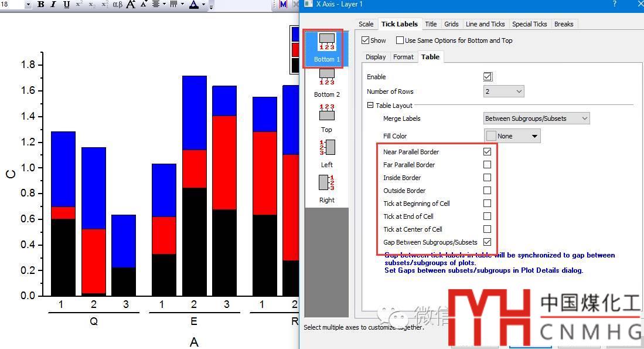Select the Top axis icon
Viewport: 644px width, 349px height.
326,113
